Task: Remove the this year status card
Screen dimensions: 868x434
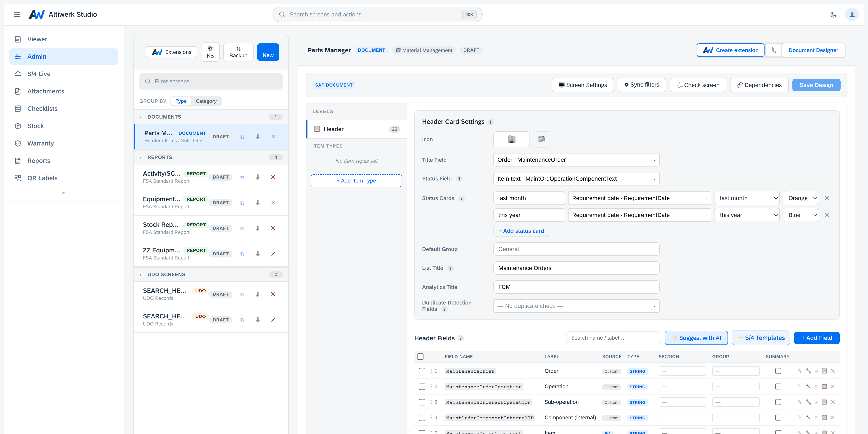Action: tap(827, 215)
